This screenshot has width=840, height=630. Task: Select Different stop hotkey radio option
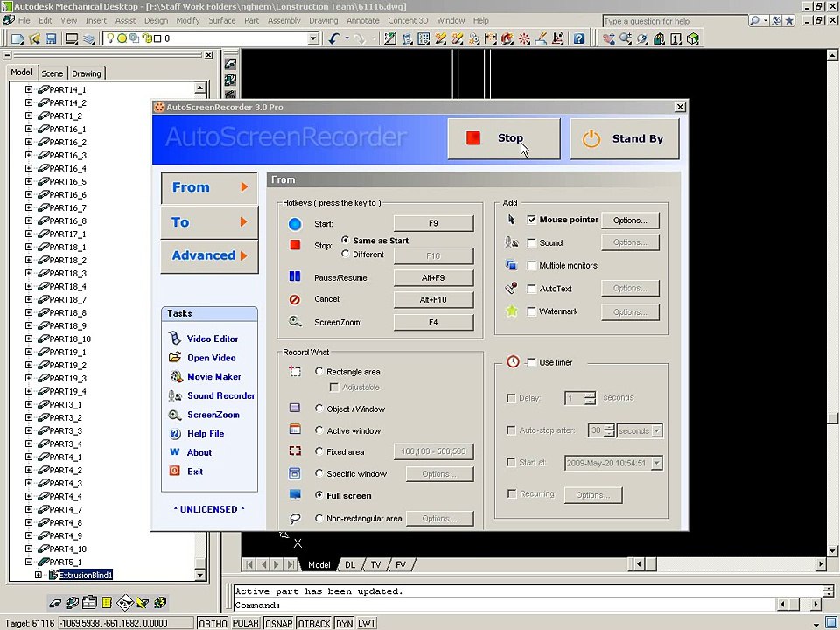[x=345, y=254]
